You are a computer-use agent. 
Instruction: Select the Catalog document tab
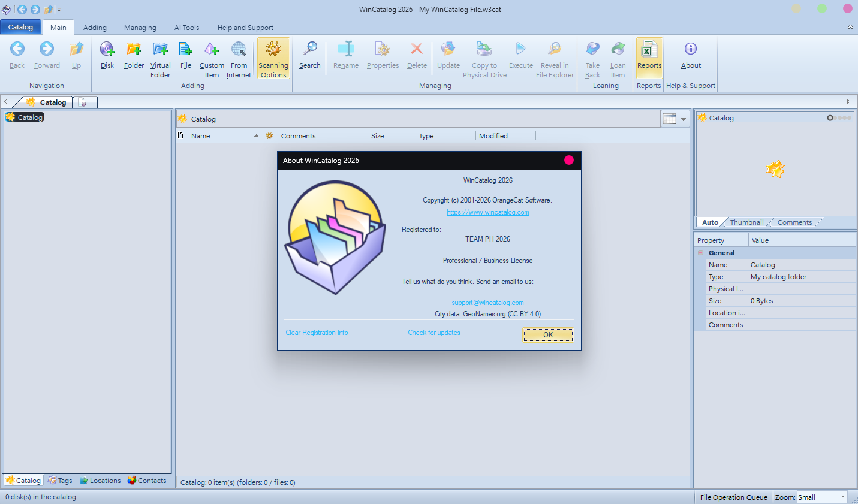click(x=46, y=102)
